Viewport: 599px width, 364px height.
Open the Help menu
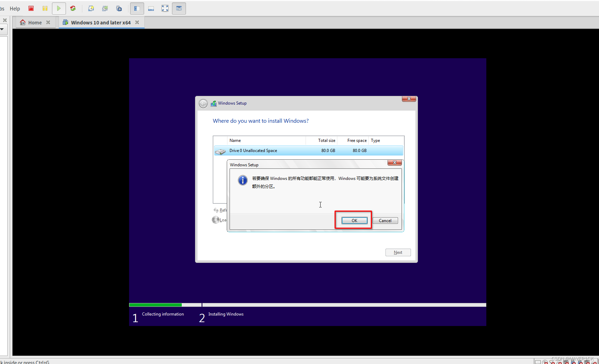(15, 8)
